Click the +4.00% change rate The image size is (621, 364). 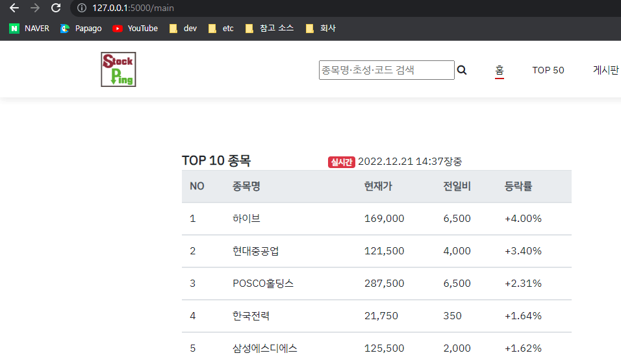click(523, 219)
